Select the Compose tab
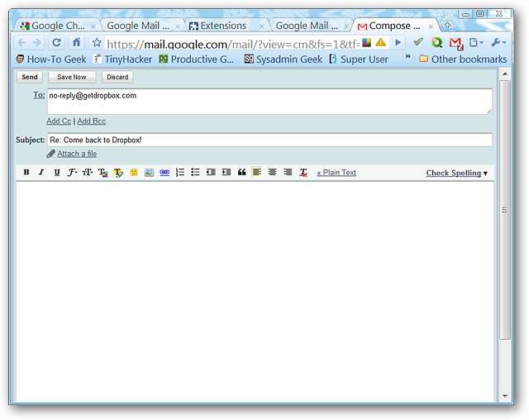This screenshot has height=420, width=529. (x=393, y=26)
